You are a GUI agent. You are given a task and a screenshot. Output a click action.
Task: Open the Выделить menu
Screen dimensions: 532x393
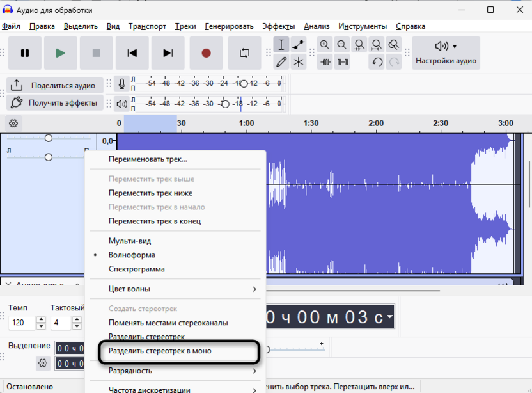click(81, 26)
